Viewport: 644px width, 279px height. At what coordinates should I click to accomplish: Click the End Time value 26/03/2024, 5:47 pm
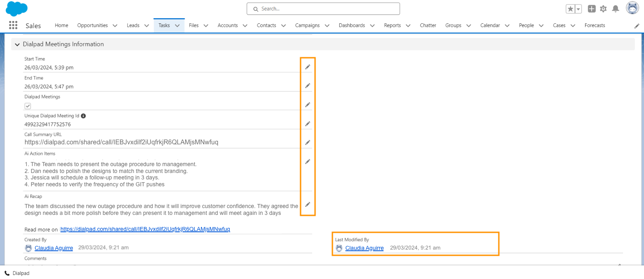[49, 86]
